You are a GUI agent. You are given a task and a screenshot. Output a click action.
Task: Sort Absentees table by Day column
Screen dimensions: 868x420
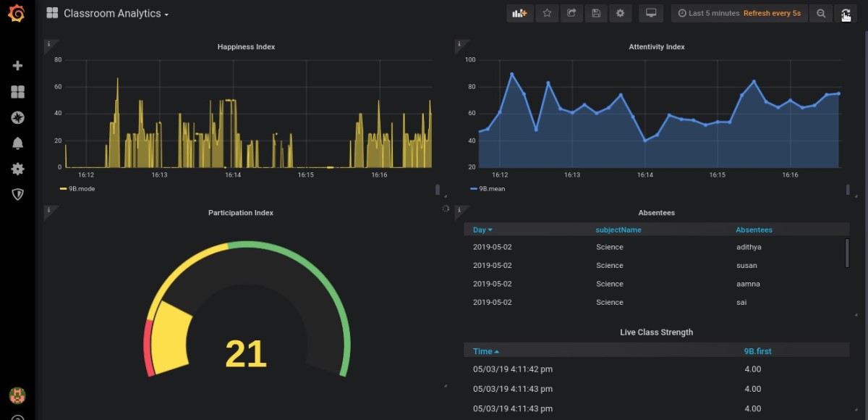point(482,230)
